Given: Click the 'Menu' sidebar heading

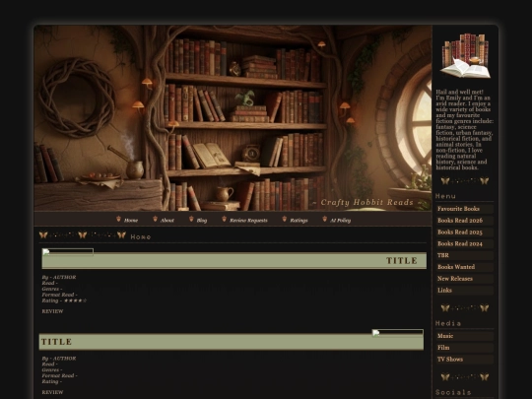Looking at the screenshot, I should tap(445, 196).
